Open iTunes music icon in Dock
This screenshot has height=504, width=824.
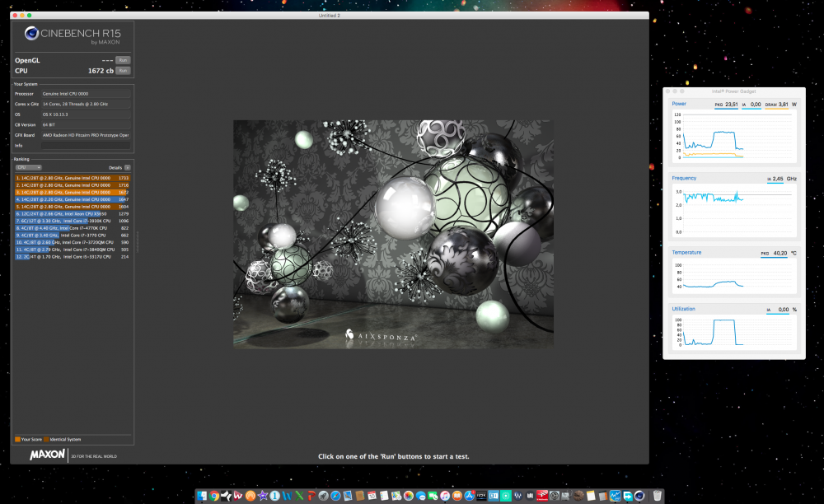(445, 496)
